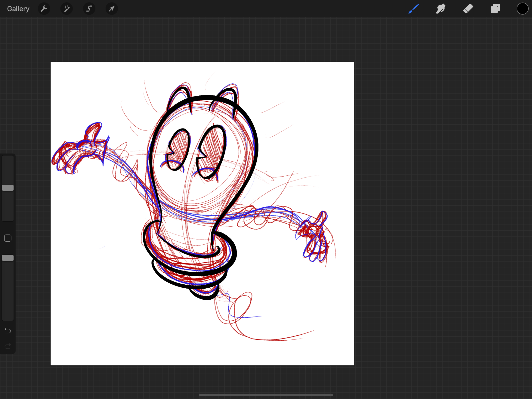Click the ghost's right eye on canvas

point(212,152)
